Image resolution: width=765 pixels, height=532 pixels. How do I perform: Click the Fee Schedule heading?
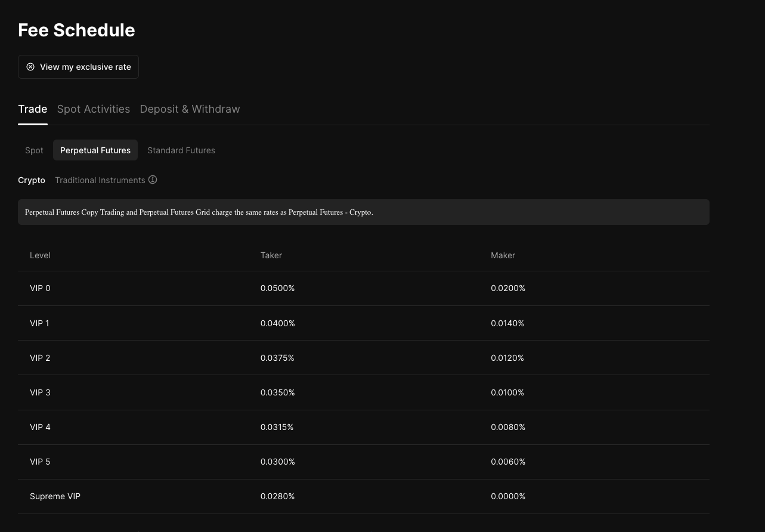pos(76,30)
